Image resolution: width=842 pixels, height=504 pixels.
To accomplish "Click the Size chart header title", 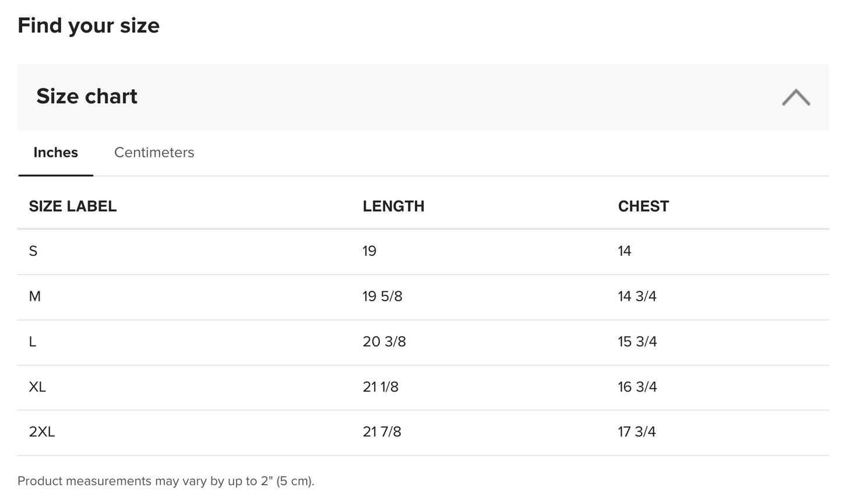I will coord(87,96).
